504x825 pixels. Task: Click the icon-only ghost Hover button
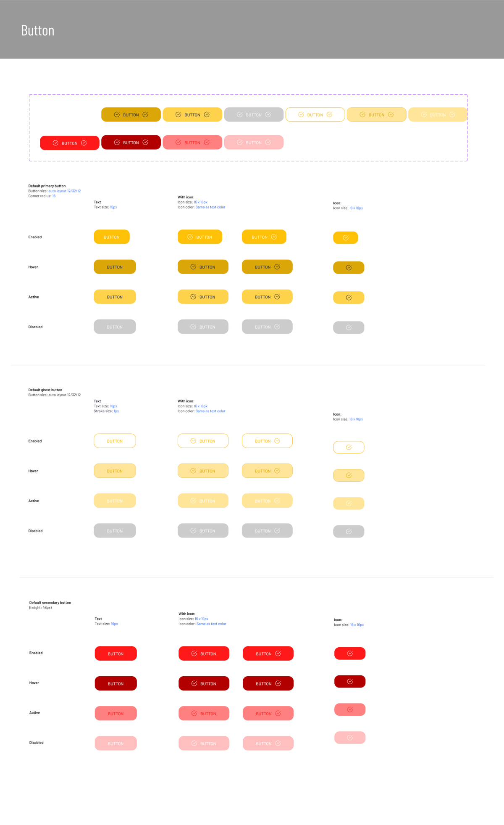click(x=348, y=475)
